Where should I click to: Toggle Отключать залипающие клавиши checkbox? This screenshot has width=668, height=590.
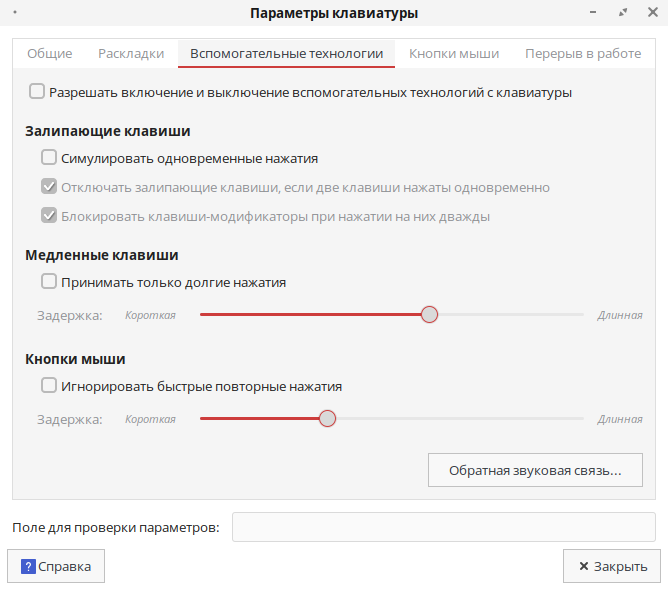tap(49, 187)
